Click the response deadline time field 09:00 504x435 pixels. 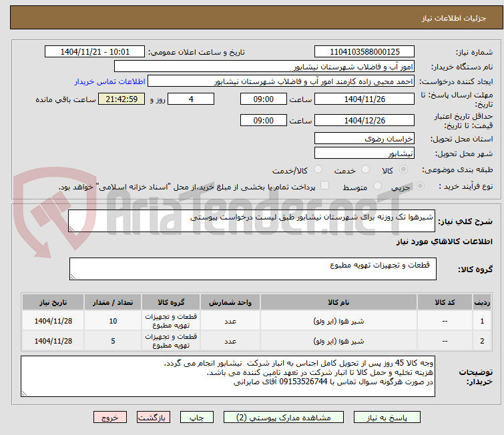263,99
